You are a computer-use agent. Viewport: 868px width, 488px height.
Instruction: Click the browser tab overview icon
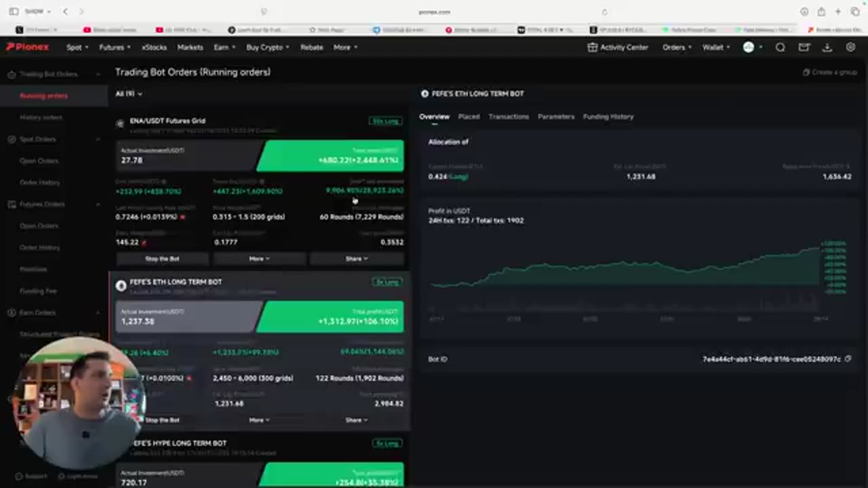pos(855,12)
